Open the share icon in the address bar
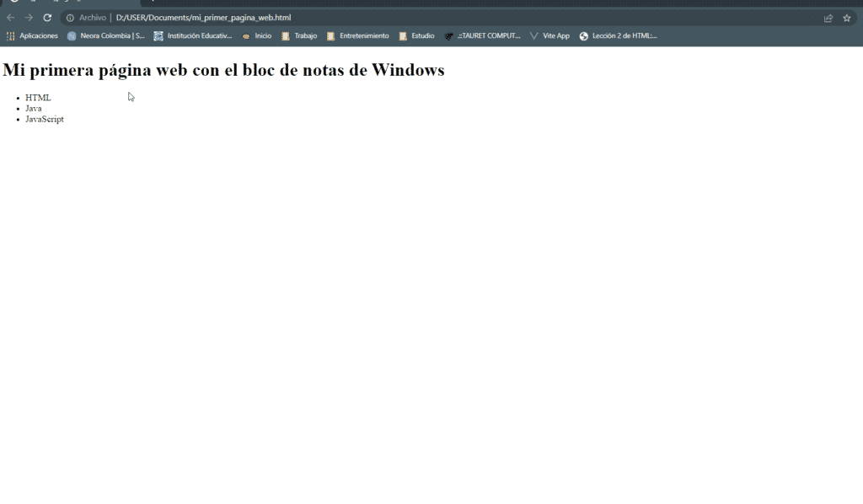Viewport: 863px width, 504px height. (x=828, y=17)
